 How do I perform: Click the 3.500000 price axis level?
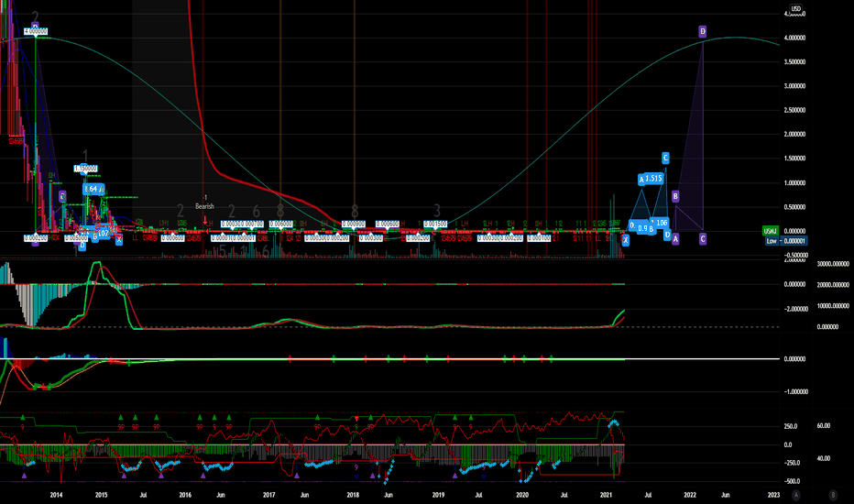point(794,62)
